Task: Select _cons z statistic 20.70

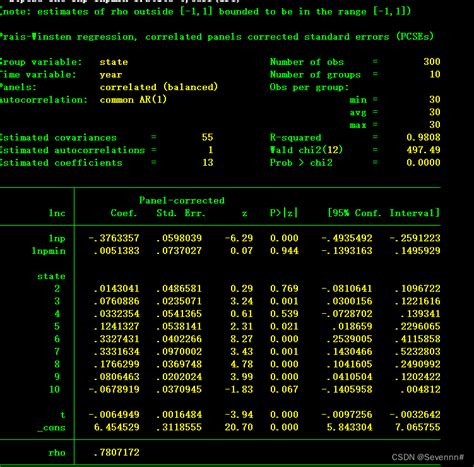Action: (239, 427)
